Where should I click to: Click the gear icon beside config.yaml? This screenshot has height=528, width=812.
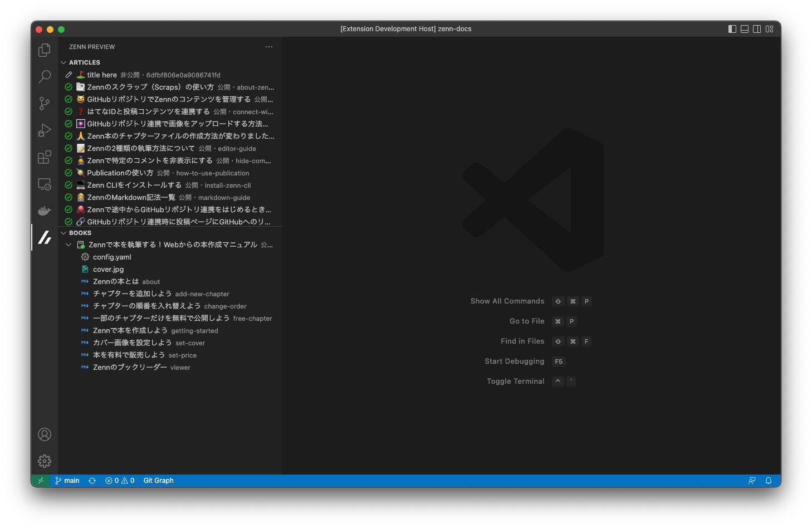pyautogui.click(x=85, y=257)
